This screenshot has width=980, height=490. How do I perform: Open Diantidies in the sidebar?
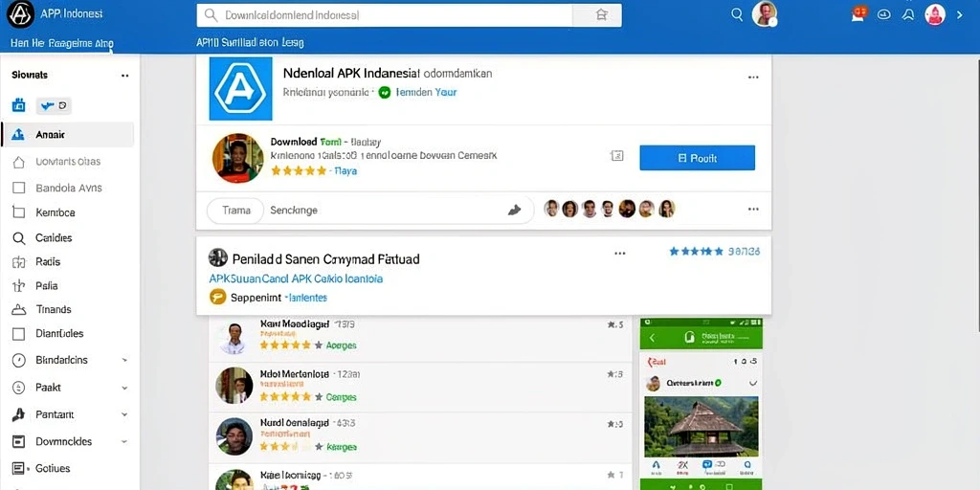(x=59, y=334)
